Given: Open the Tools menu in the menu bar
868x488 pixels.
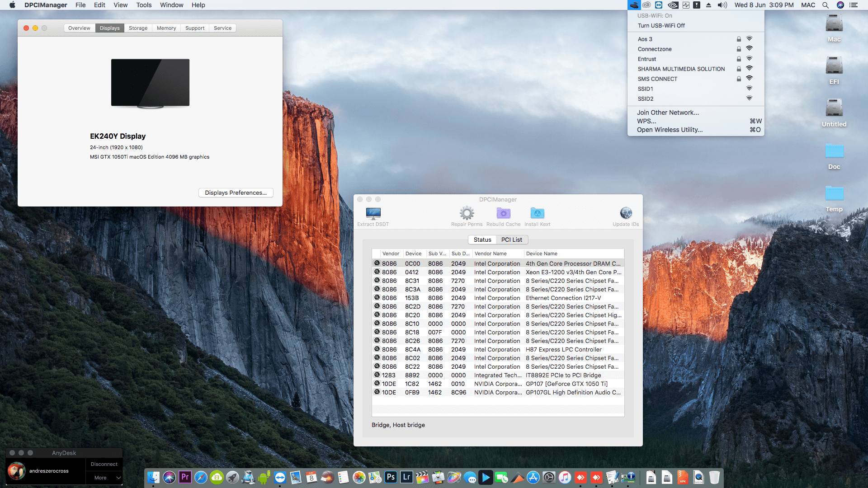Looking at the screenshot, I should pyautogui.click(x=144, y=5).
